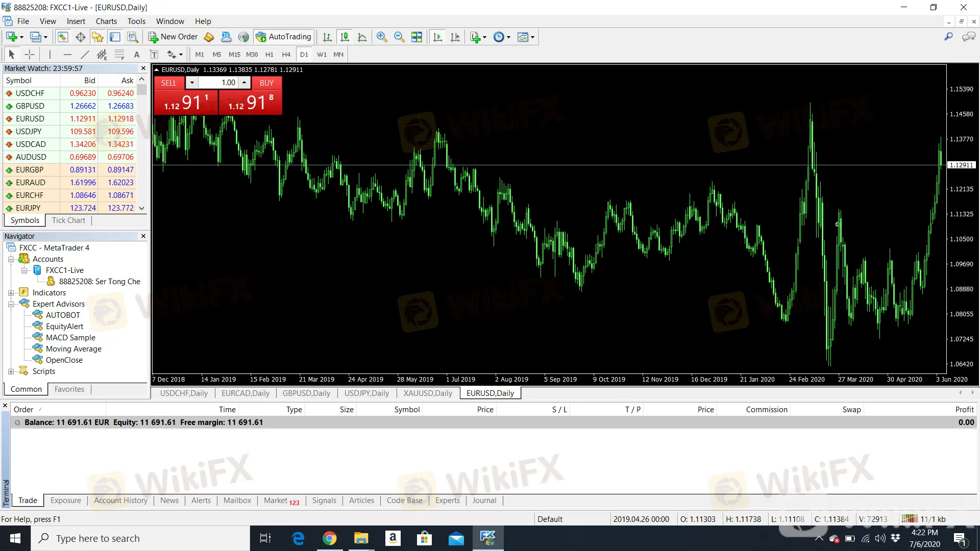980x551 pixels.
Task: Select the Crosshair cursor tool
Action: [30, 55]
